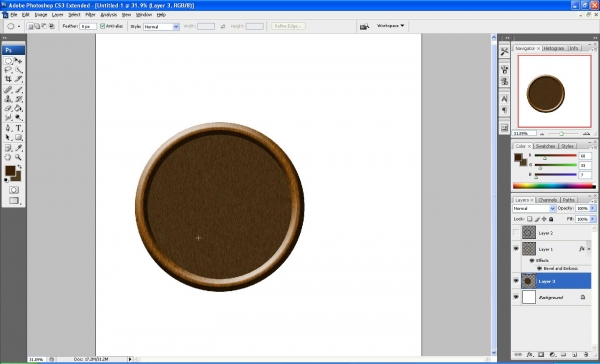Select the Clone Stamp tool
This screenshot has height=364, width=600.
click(8, 99)
